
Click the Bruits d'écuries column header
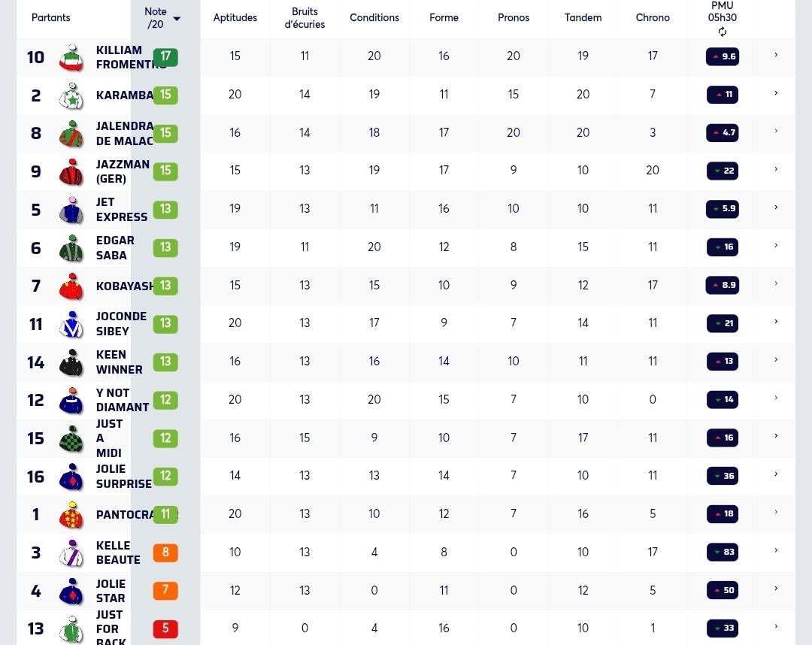tap(304, 17)
